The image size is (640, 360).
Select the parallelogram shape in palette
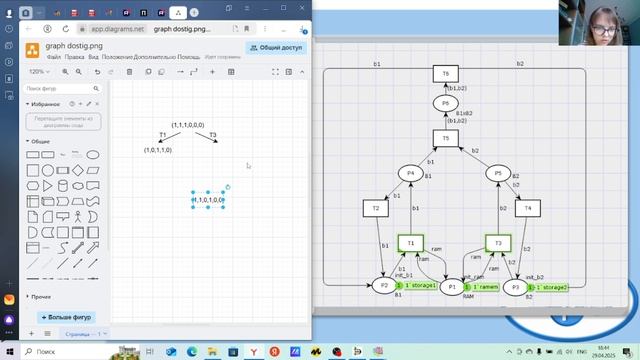click(x=93, y=170)
